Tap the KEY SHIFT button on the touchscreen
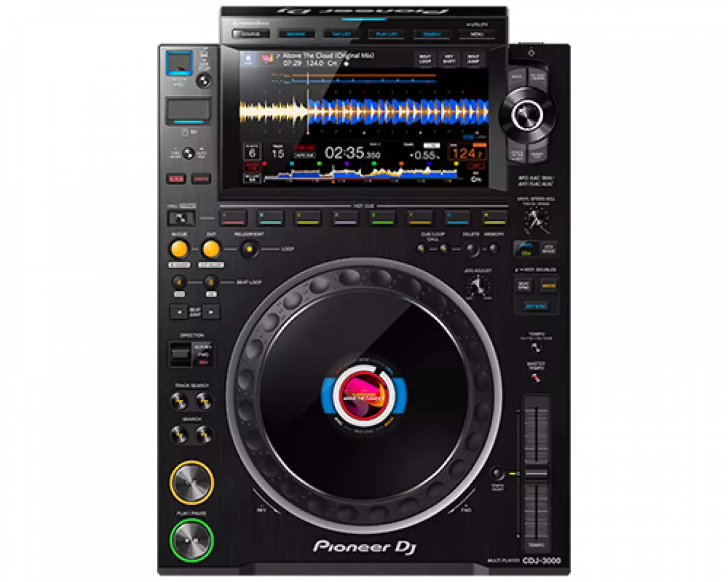728x582 pixels. 450,59
